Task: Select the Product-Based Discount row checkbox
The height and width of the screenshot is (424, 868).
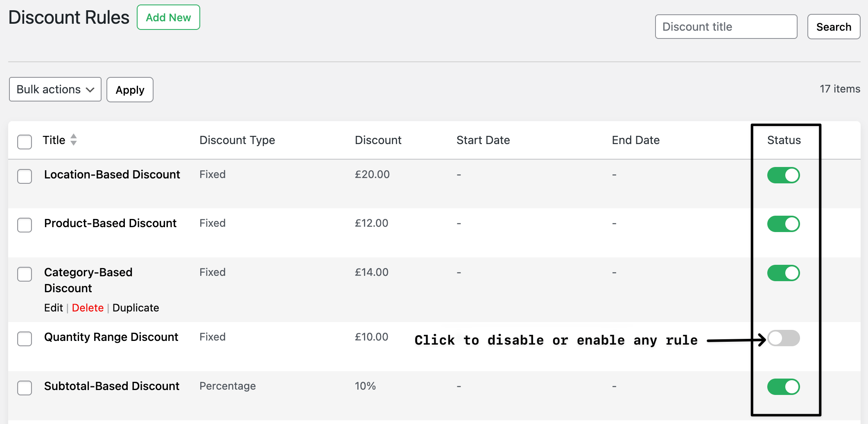Action: point(25,225)
